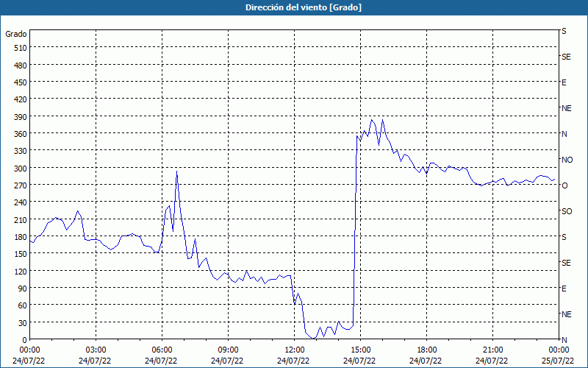Click the 390 y-axis value
Screen dimensions: 588x368
click(x=21, y=117)
